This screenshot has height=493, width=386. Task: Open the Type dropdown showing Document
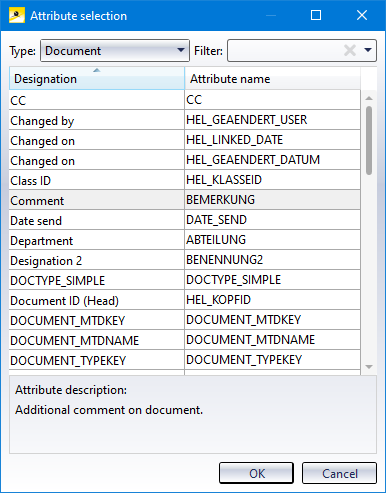[115, 51]
